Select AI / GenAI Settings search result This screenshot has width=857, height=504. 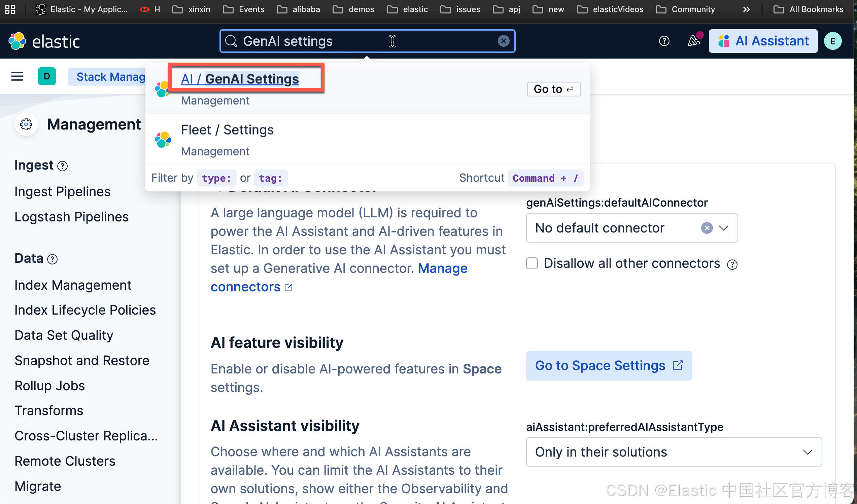pyautogui.click(x=240, y=79)
